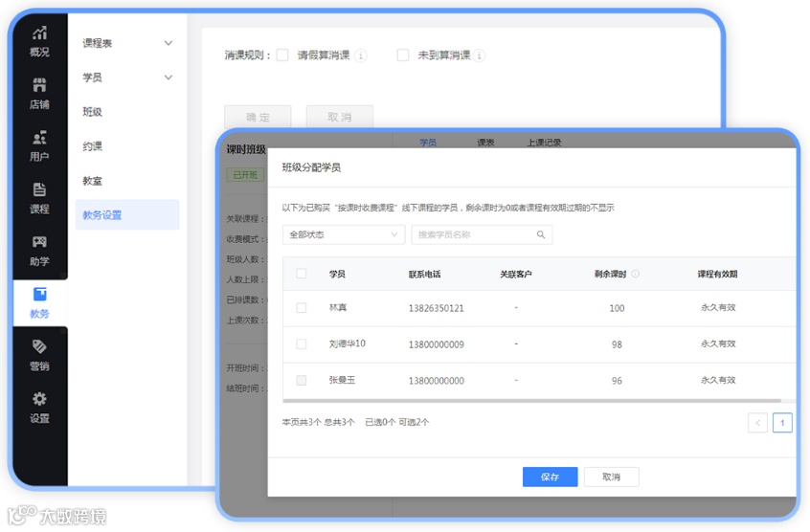Click info icon next to 请假算消课
Image resolution: width=810 pixels, height=532 pixels.
(361, 55)
